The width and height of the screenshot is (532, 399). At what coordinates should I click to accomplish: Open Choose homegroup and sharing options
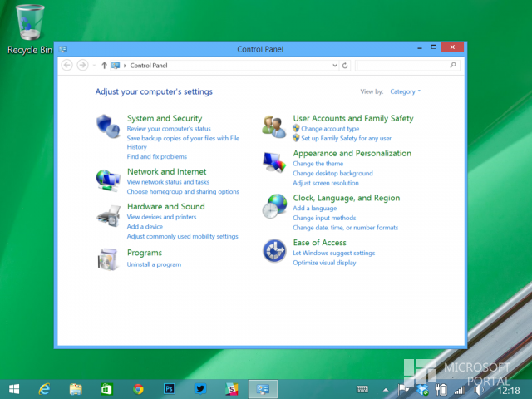click(183, 192)
